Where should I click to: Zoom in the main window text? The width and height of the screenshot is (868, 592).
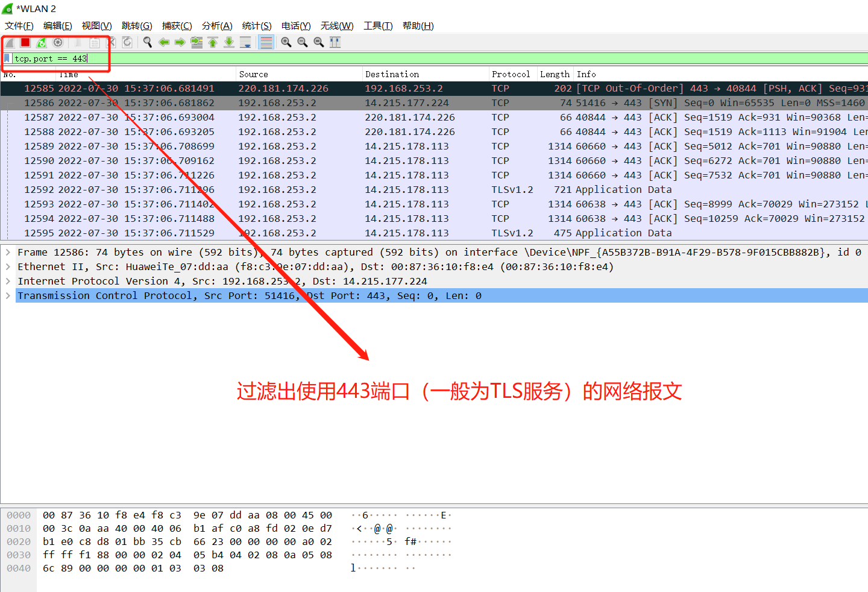point(286,42)
